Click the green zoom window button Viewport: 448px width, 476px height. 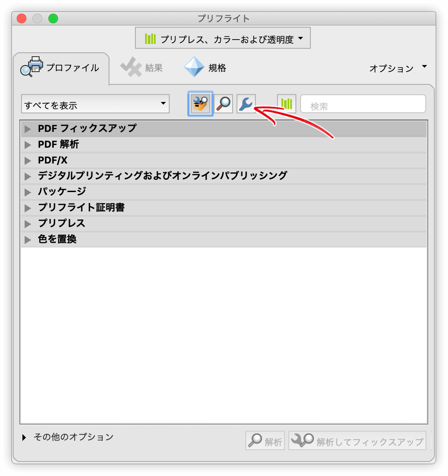53,18
